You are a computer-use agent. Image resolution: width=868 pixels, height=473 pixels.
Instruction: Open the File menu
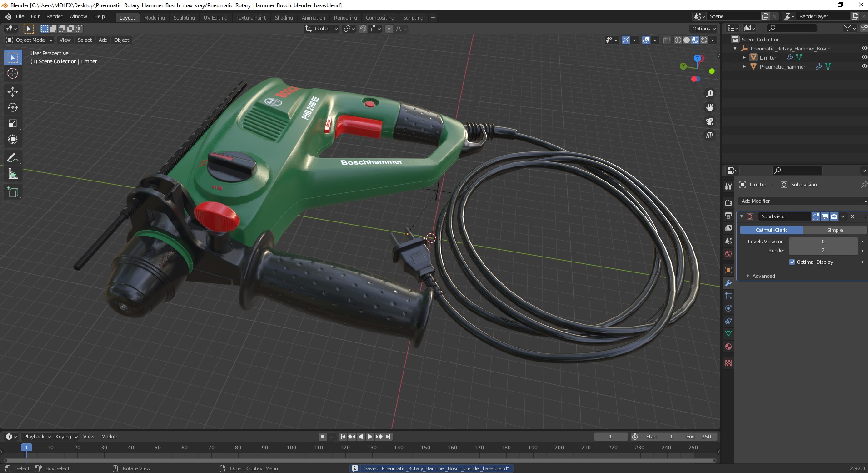click(20, 16)
